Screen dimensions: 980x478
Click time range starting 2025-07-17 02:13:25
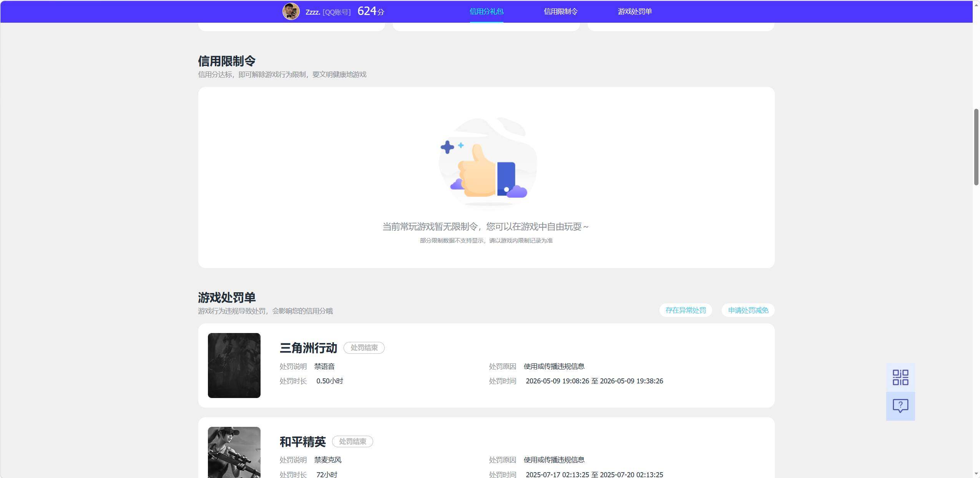(594, 475)
